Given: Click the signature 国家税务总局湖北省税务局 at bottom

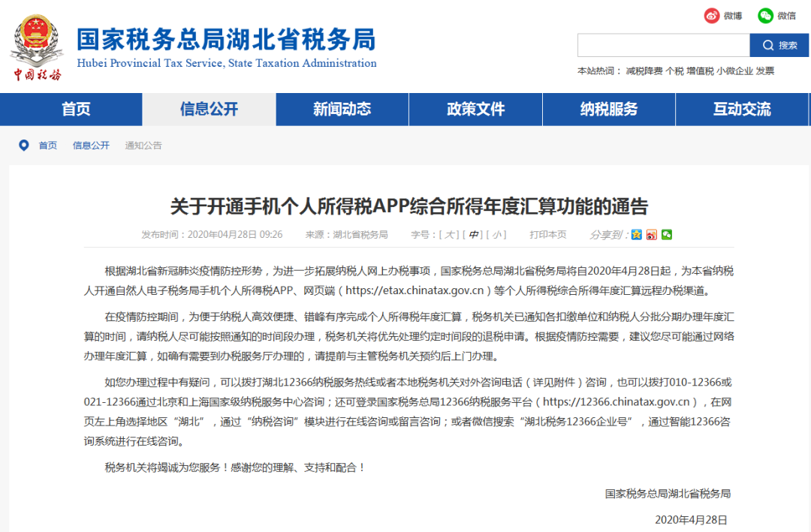Looking at the screenshot, I should (668, 494).
